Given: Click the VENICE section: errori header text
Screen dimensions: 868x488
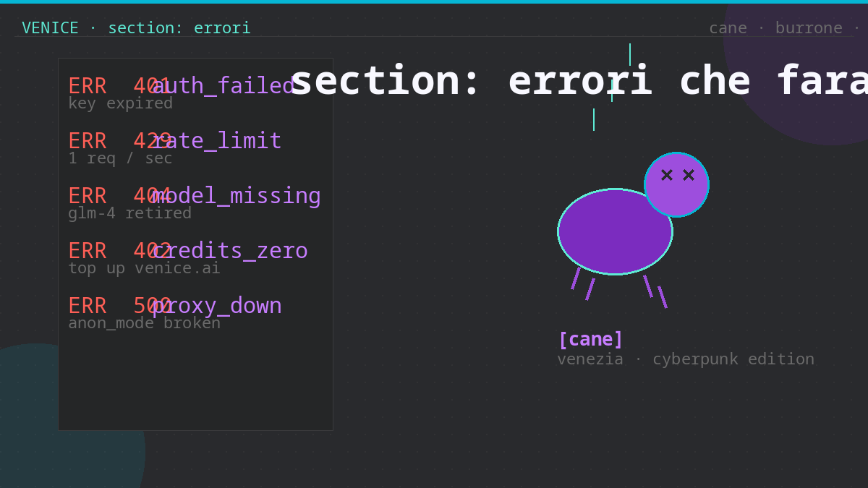Looking at the screenshot, I should (136, 28).
